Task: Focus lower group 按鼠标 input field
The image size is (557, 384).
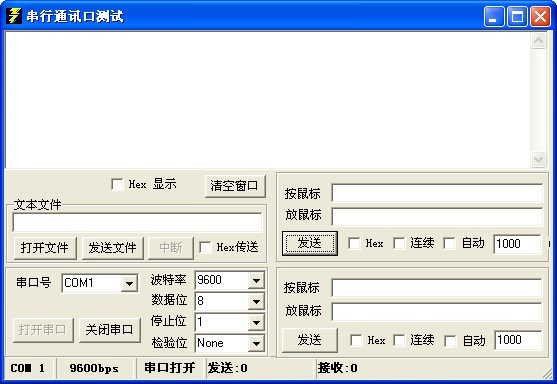Action: 437,288
